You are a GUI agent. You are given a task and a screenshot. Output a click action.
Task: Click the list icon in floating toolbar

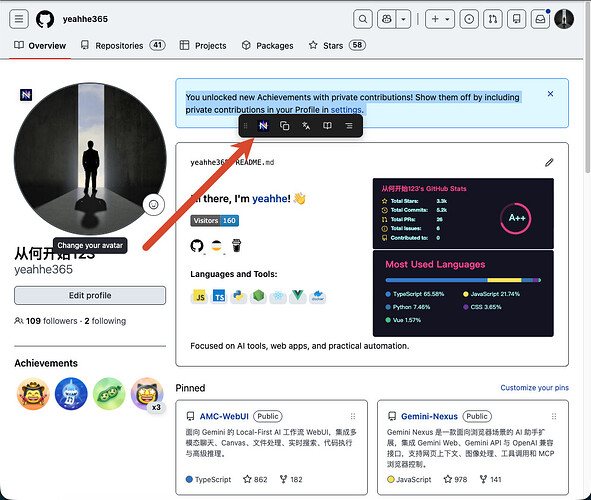pyautogui.click(x=349, y=125)
